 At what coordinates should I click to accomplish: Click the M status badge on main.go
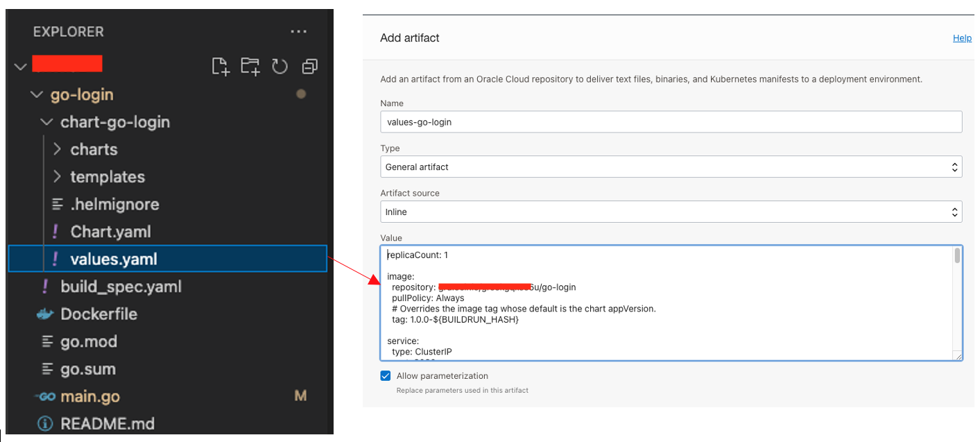[x=300, y=396]
